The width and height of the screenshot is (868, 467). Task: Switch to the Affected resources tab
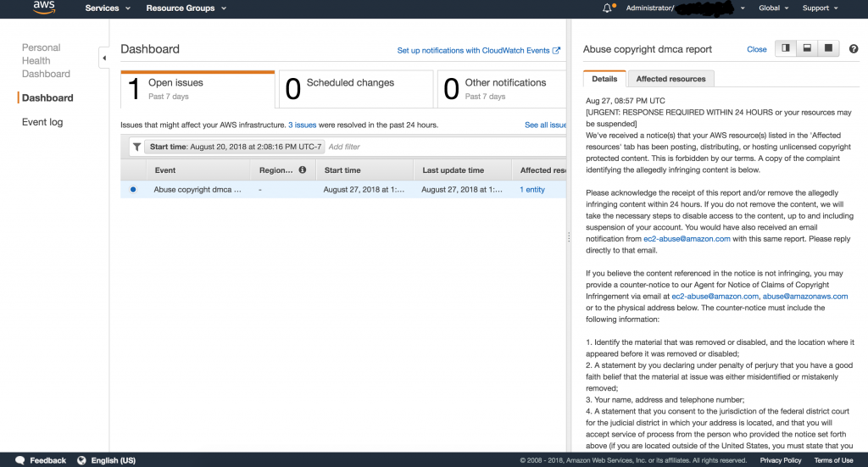tap(671, 79)
